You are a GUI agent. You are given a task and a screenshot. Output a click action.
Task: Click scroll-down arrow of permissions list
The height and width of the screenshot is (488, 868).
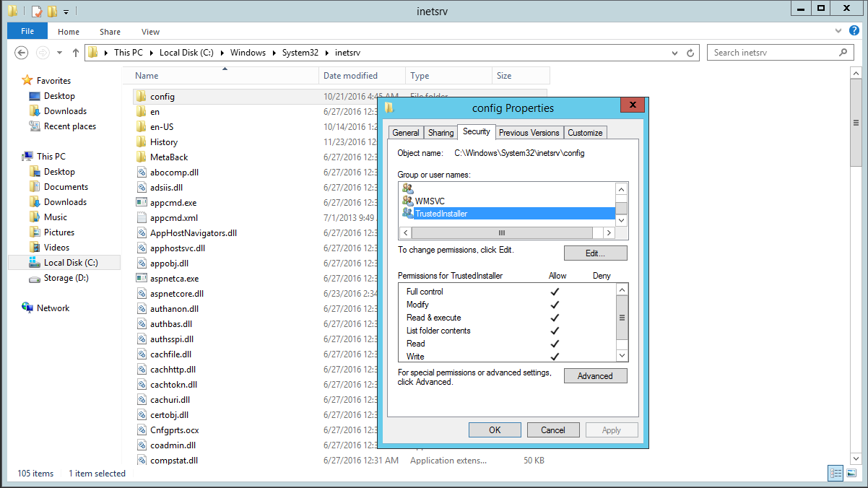(622, 355)
